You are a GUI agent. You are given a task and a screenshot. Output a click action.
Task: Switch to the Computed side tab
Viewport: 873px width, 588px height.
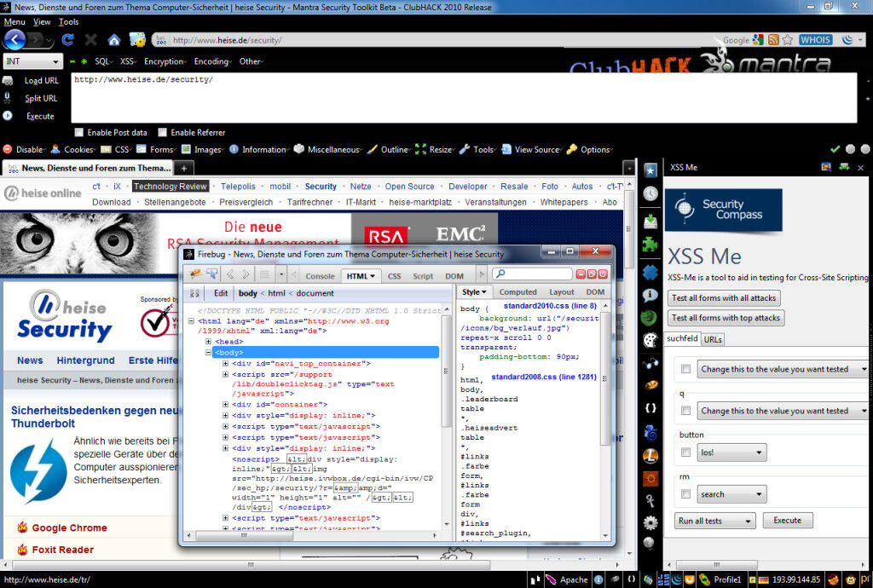click(517, 292)
